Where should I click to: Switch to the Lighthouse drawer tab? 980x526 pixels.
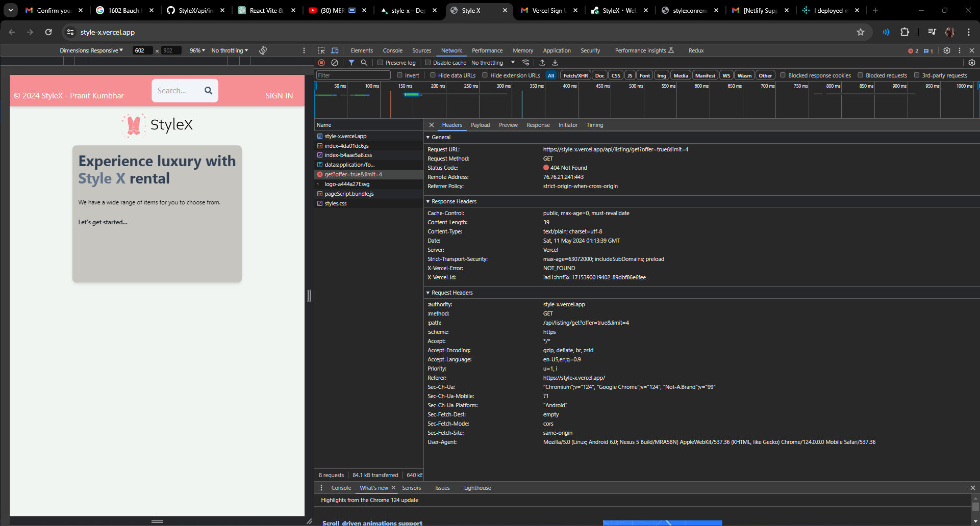(478, 488)
